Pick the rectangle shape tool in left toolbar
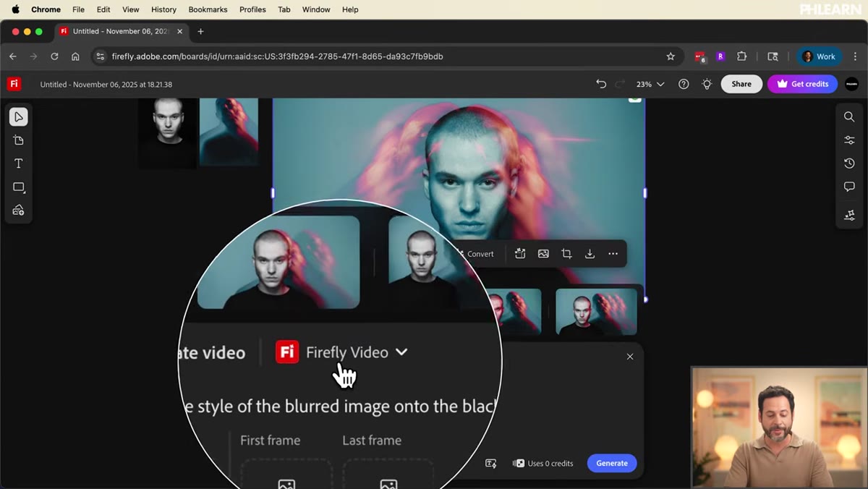The width and height of the screenshot is (868, 489). 19,187
